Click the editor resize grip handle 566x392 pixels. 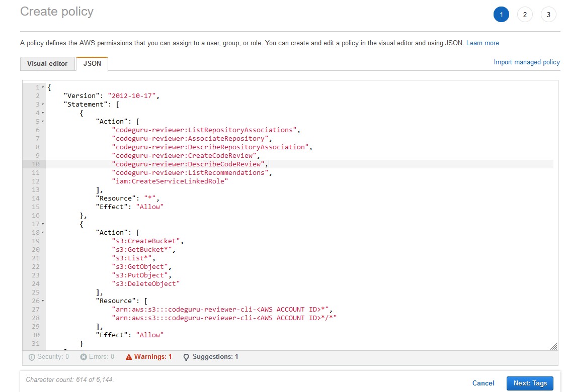tap(554, 346)
